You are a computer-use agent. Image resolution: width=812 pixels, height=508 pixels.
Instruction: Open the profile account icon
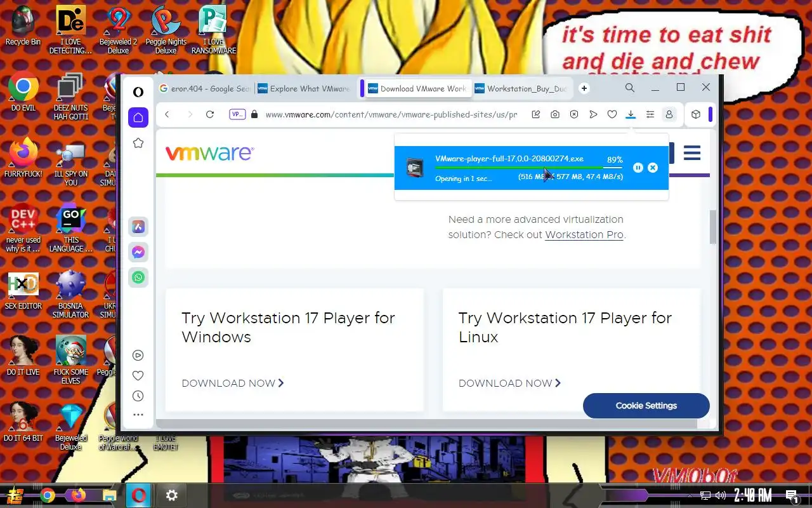(x=669, y=114)
